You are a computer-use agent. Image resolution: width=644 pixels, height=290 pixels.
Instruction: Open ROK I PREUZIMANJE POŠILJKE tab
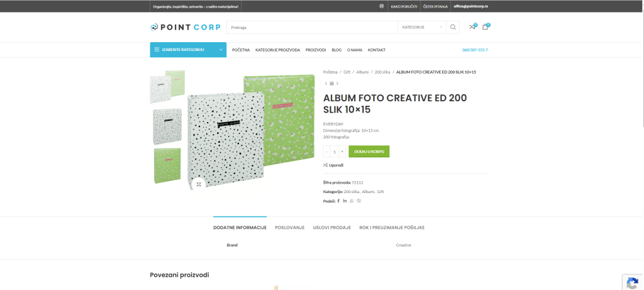coord(392,228)
